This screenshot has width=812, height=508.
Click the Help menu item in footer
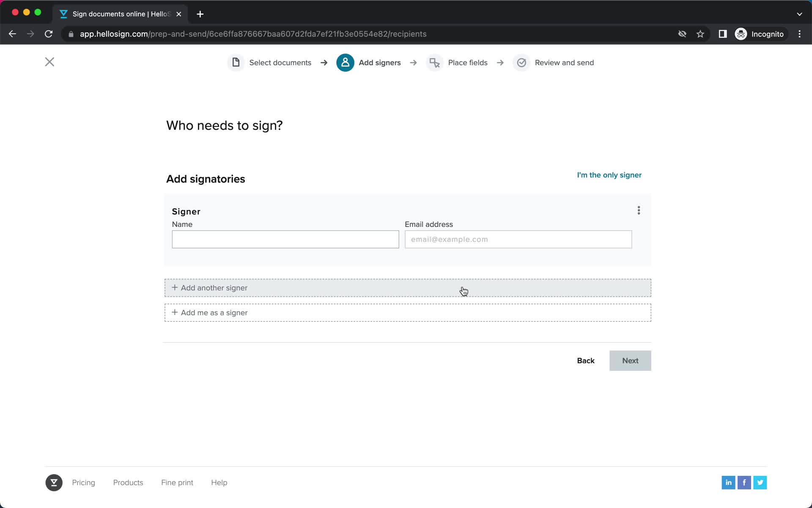tap(219, 482)
